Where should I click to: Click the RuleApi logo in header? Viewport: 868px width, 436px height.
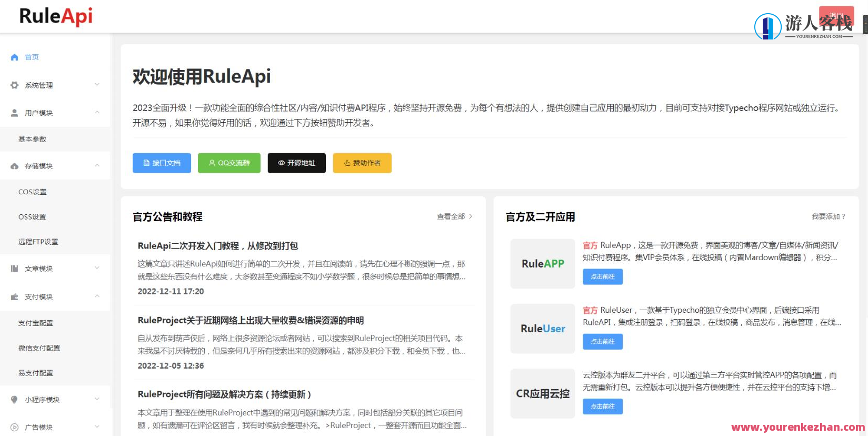coord(56,16)
